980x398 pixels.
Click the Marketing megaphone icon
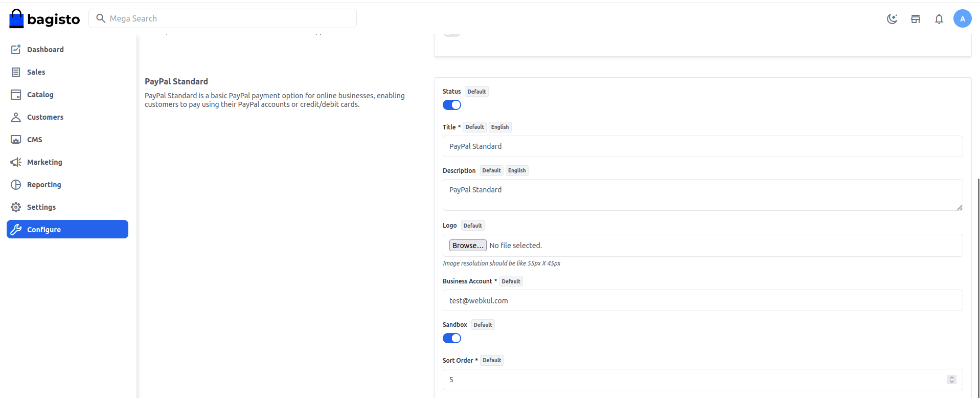click(x=16, y=162)
